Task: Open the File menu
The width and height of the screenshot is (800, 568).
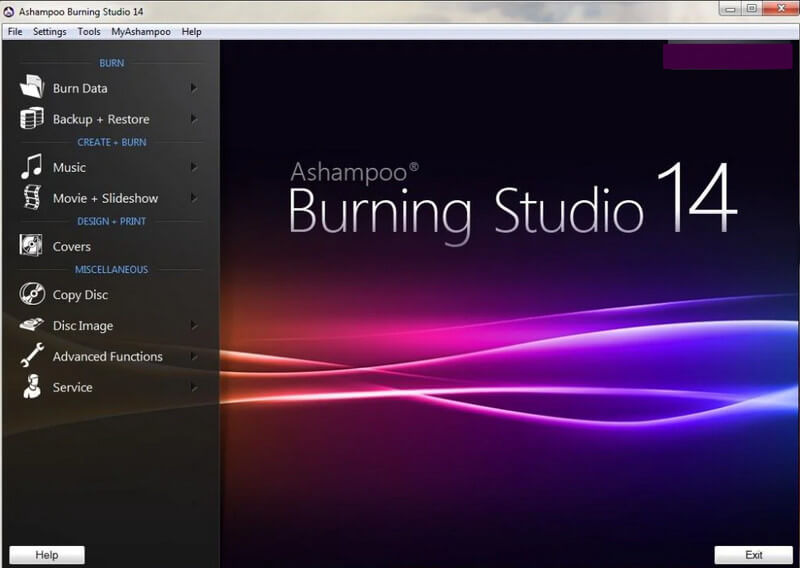Action: [x=15, y=32]
